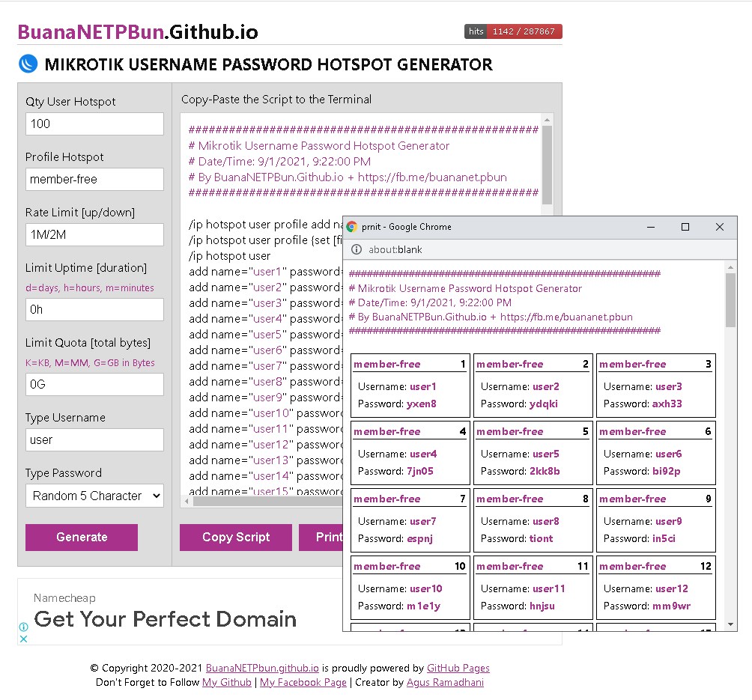Click the red hits counter badge
Viewport: 752px width, 700px height.
point(513,31)
